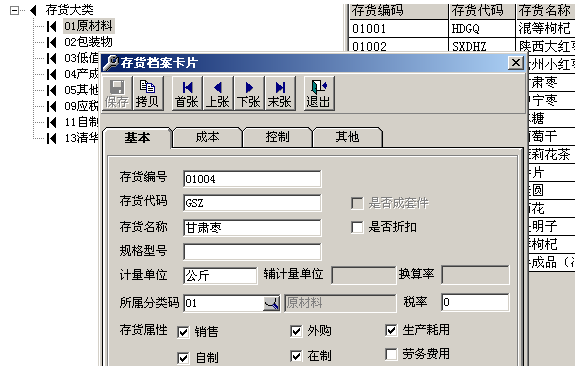The width and height of the screenshot is (575, 368).
Task: Go to next card with 下张
Action: pyautogui.click(x=249, y=93)
